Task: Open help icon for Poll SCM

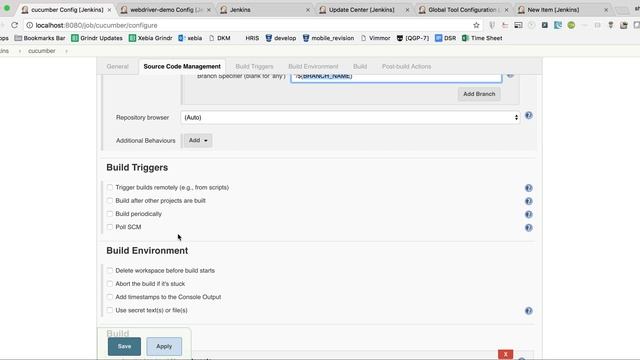Action: pyautogui.click(x=529, y=228)
